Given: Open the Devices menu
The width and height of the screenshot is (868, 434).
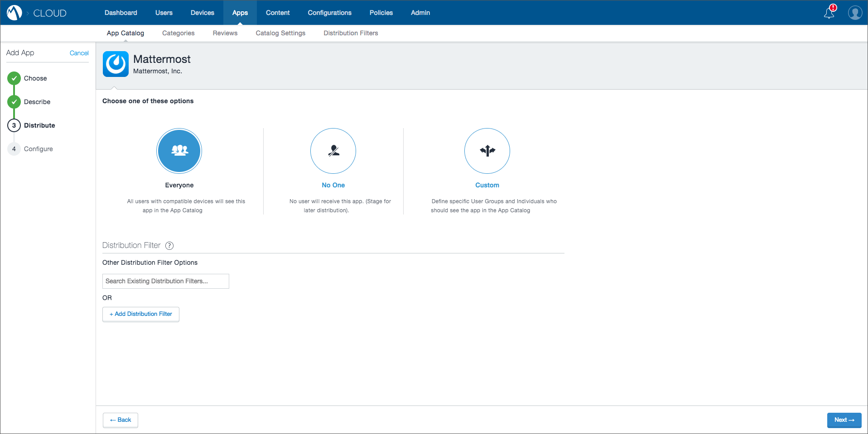Looking at the screenshot, I should coord(203,13).
